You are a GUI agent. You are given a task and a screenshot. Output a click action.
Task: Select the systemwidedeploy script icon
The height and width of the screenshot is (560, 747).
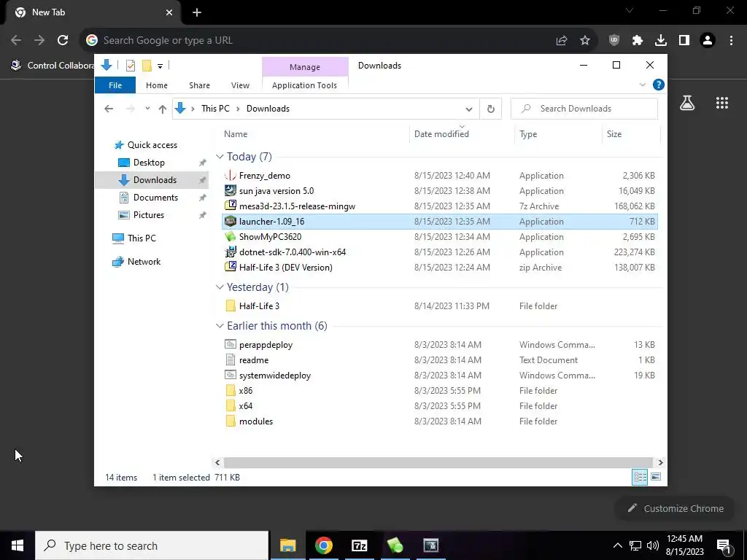[231, 376]
